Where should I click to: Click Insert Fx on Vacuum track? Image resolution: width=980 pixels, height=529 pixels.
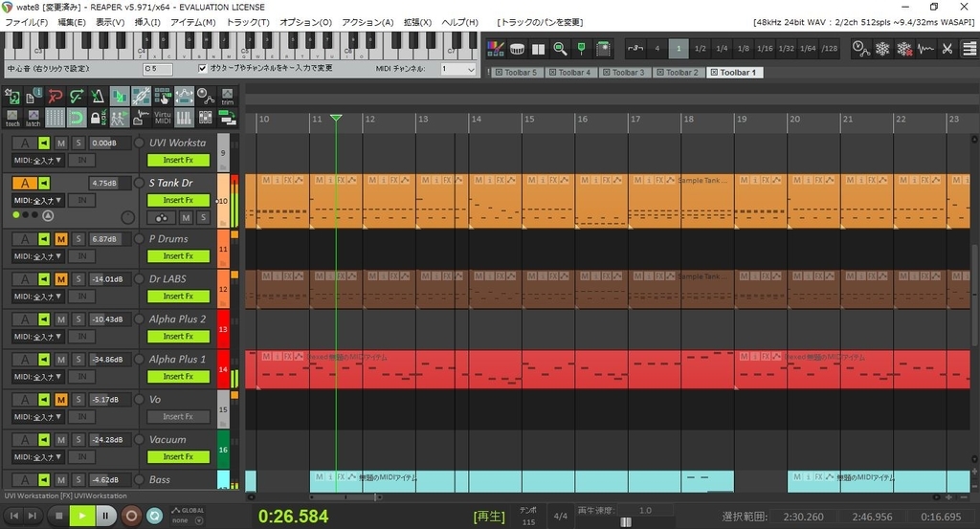(x=178, y=456)
